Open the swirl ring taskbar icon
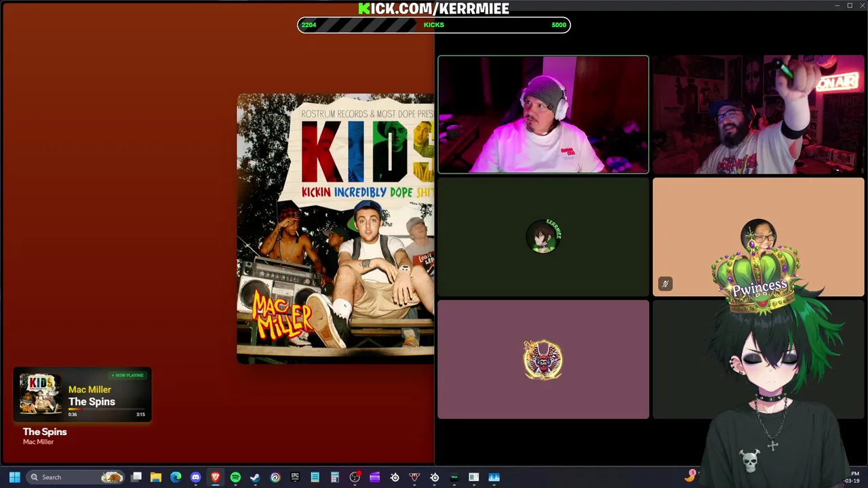 coord(275,477)
